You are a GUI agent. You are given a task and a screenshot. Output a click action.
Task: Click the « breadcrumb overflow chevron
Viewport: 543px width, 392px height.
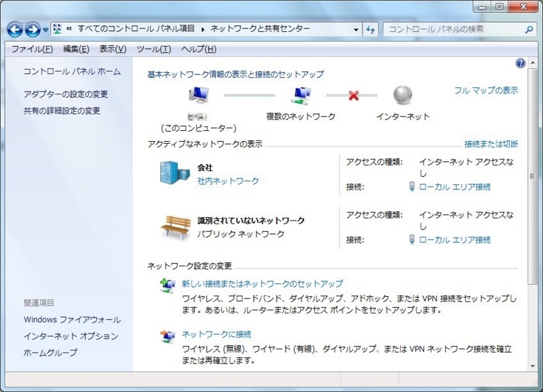pos(69,29)
